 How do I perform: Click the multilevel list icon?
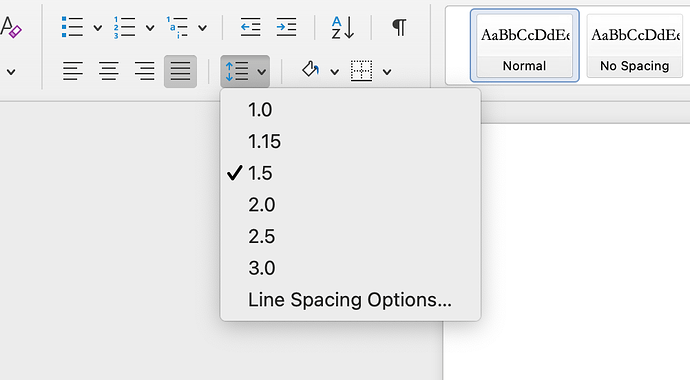(x=177, y=27)
